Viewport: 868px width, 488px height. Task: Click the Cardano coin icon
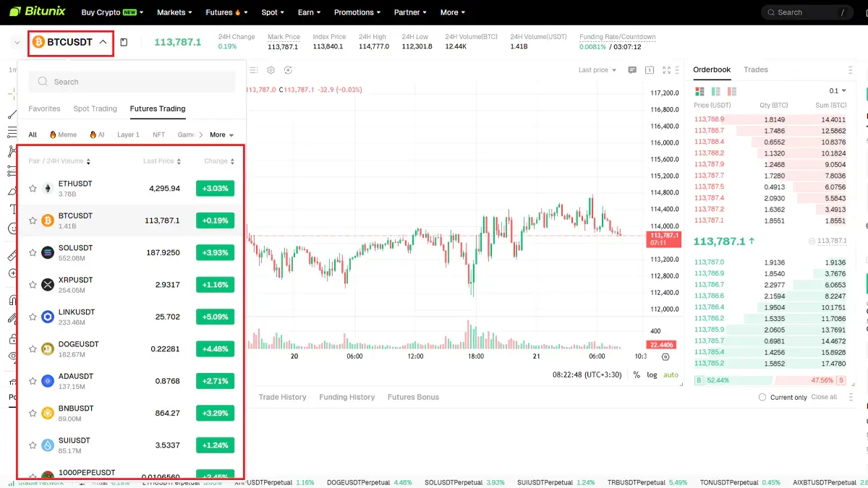[48, 381]
